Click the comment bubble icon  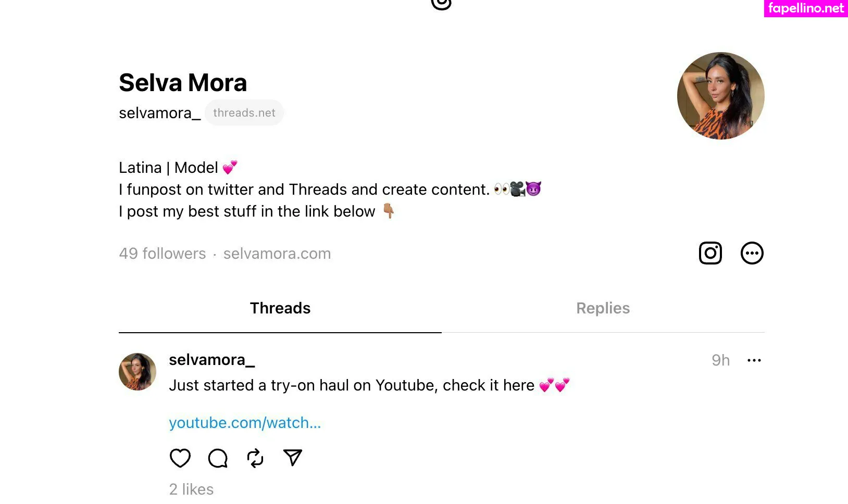point(218,458)
